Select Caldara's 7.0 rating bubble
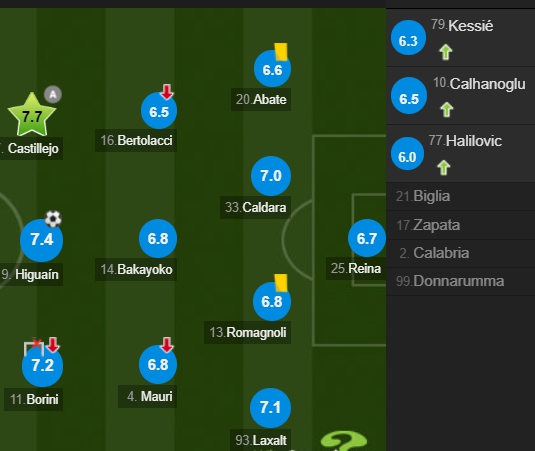 (271, 176)
